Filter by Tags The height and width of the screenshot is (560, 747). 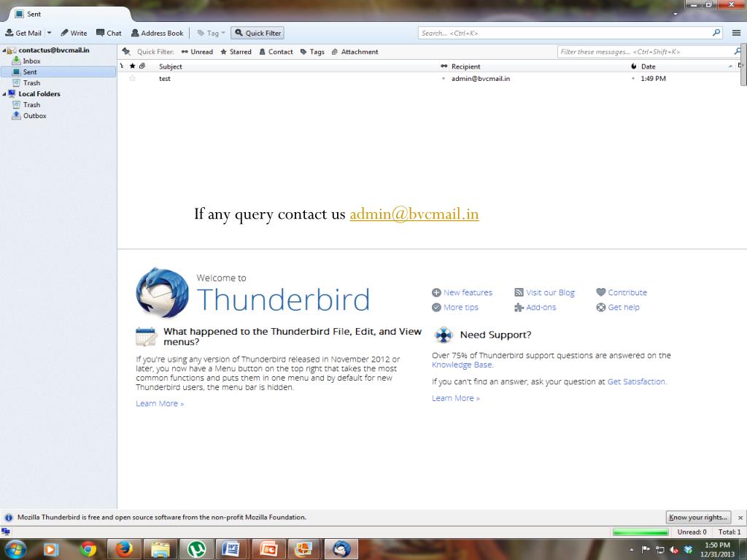[x=312, y=52]
